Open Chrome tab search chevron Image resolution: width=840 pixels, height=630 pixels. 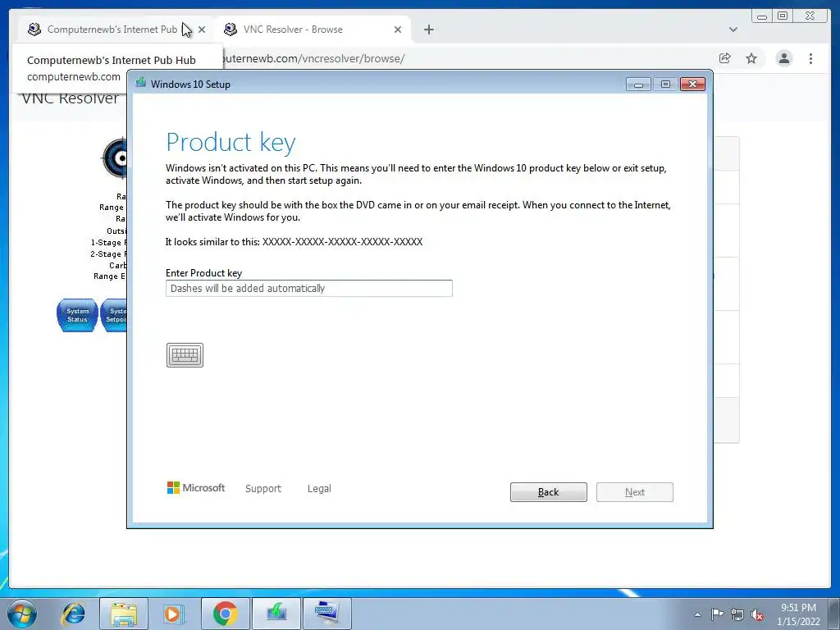tap(733, 30)
